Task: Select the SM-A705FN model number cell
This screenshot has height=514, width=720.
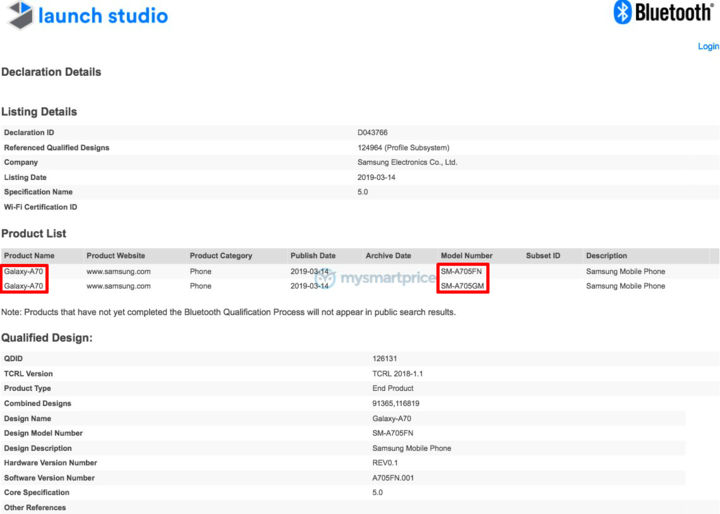Action: tap(461, 271)
